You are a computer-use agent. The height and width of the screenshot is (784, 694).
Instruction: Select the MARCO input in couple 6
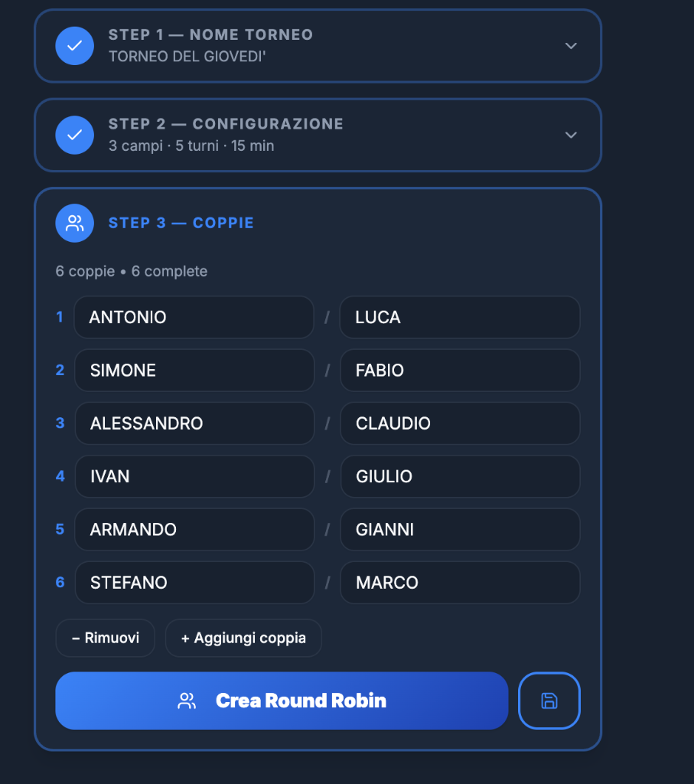click(x=460, y=583)
